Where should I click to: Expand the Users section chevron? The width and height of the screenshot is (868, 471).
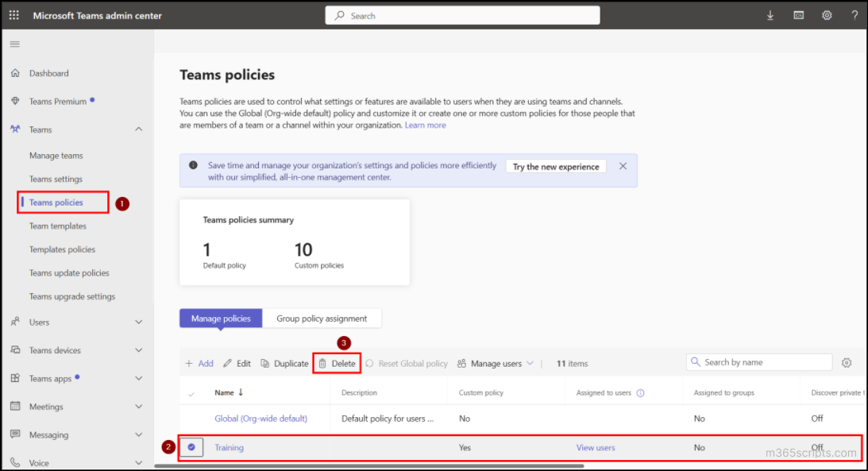click(138, 322)
